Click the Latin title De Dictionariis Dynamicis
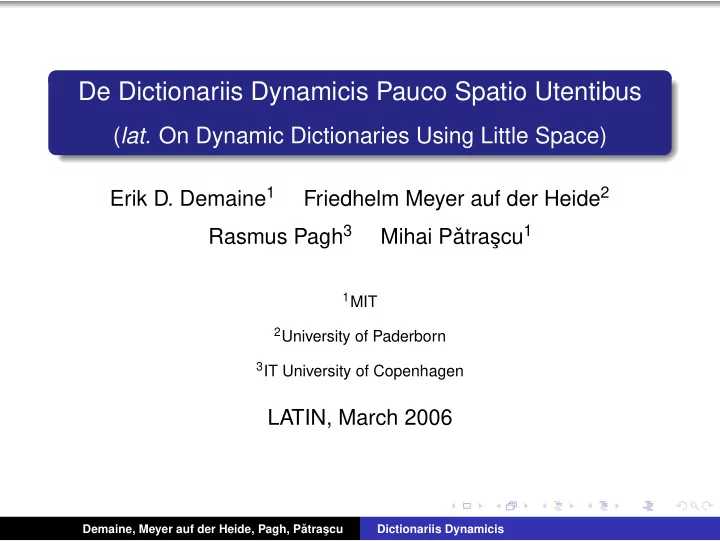Viewport: 720px width, 541px height. [360, 91]
